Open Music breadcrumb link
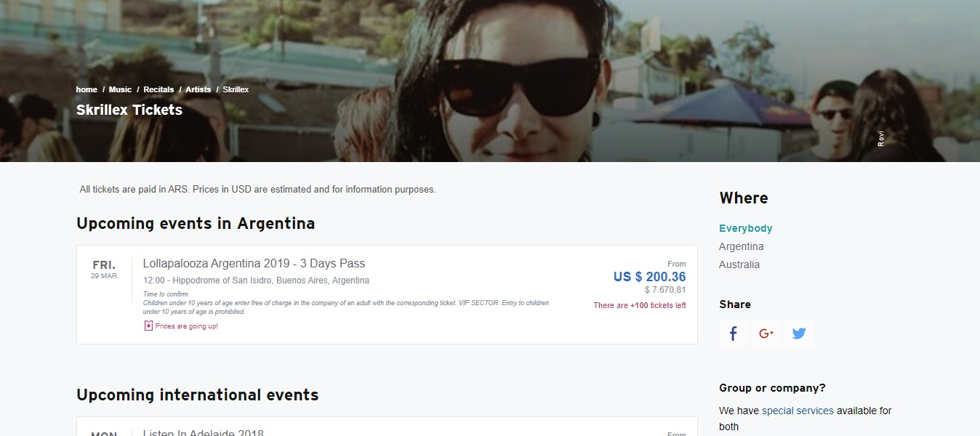The width and height of the screenshot is (980, 436). [120, 89]
